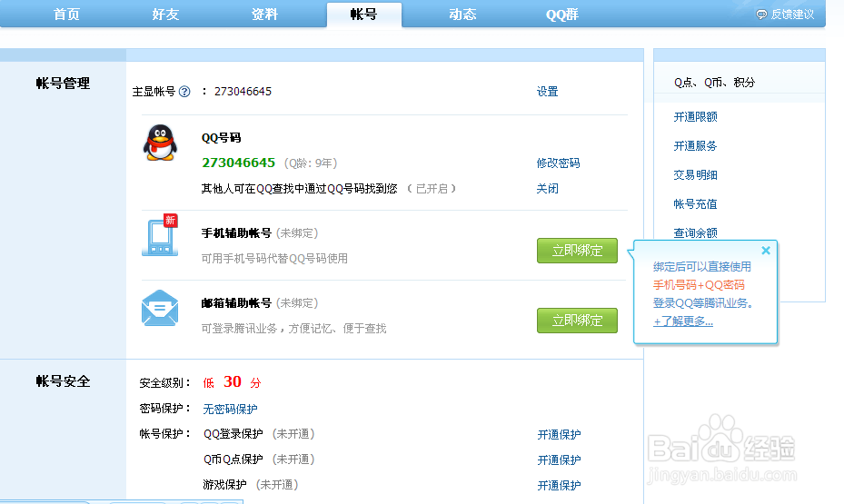
Task: Click the 帐号安全 section heading
Action: coord(63,381)
